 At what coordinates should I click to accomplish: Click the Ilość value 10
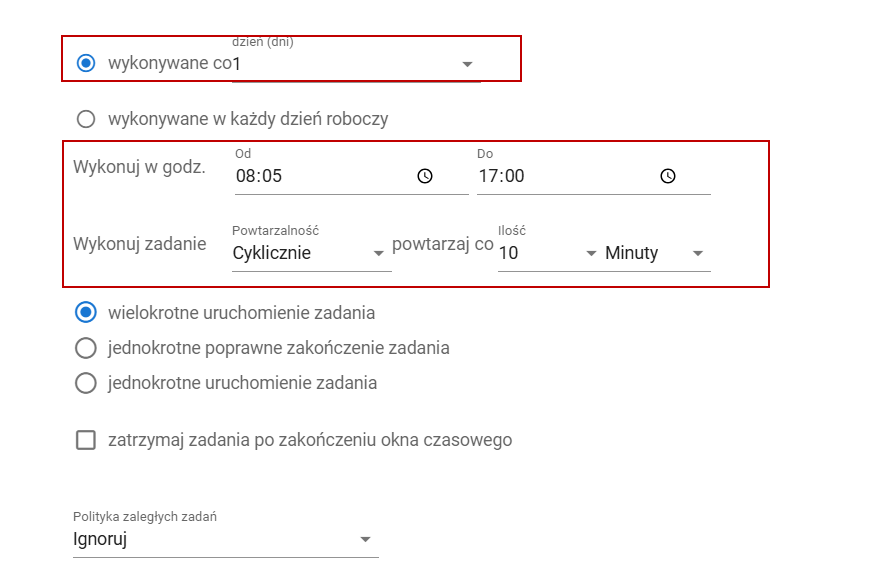[x=509, y=253]
